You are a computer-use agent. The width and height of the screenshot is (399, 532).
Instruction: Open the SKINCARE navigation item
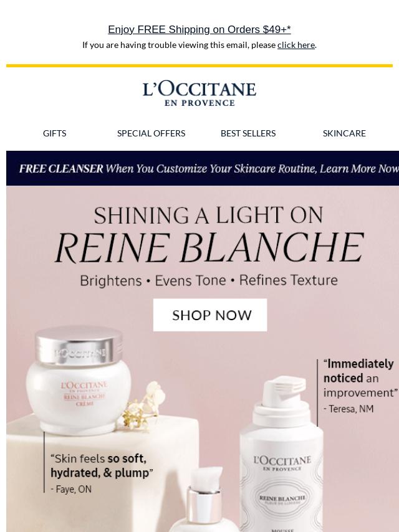[344, 133]
